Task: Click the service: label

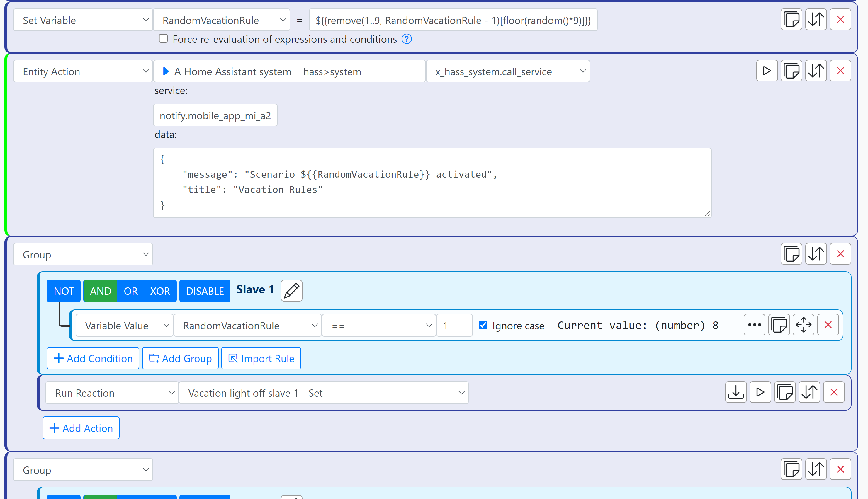Action: click(x=171, y=91)
